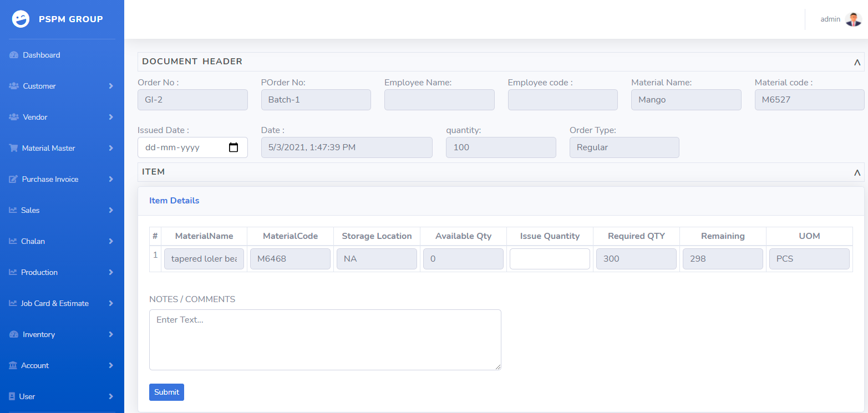Open the Chalan menu item
This screenshot has height=413, width=868.
coord(33,242)
